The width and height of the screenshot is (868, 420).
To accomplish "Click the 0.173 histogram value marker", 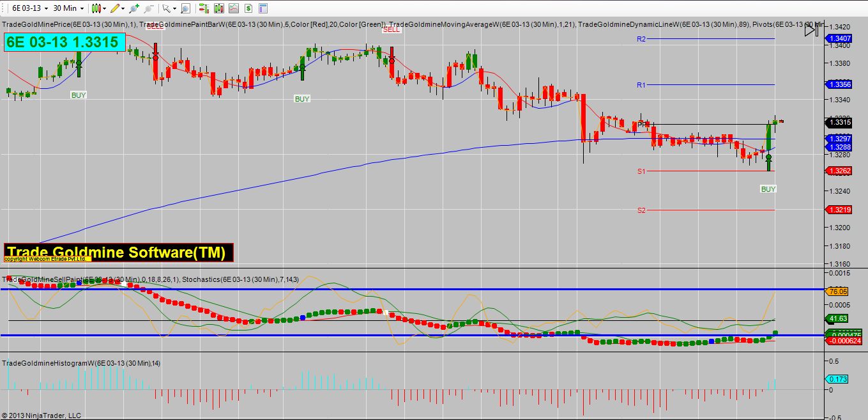I will (x=837, y=379).
